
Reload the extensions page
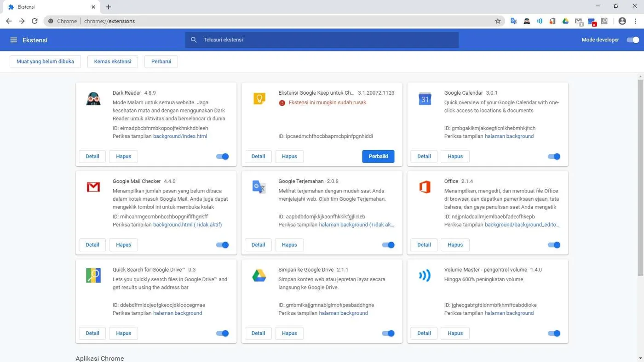tap(34, 21)
